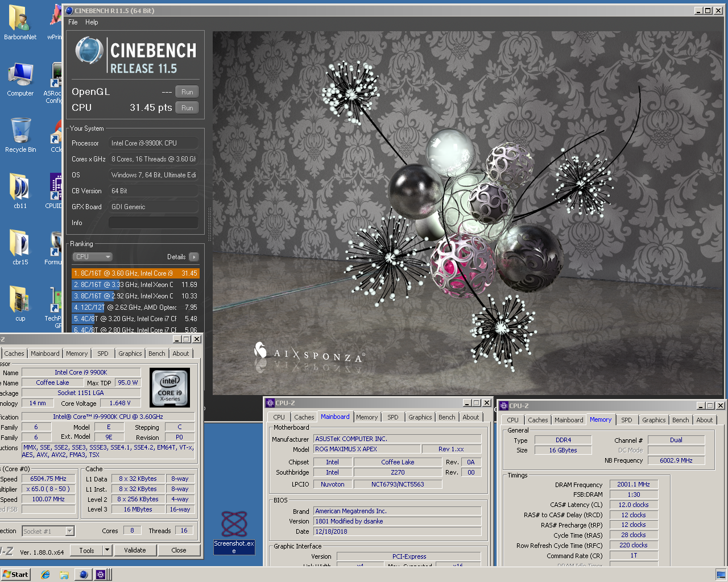
Task: Click the Core Voltage value 1.648 V
Action: pos(120,403)
